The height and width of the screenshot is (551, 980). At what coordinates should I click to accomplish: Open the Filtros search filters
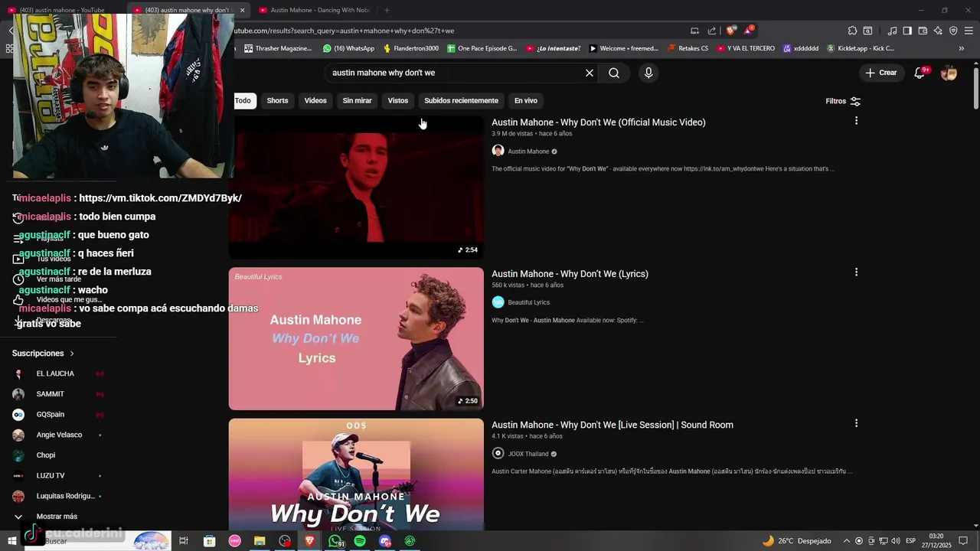pos(843,101)
